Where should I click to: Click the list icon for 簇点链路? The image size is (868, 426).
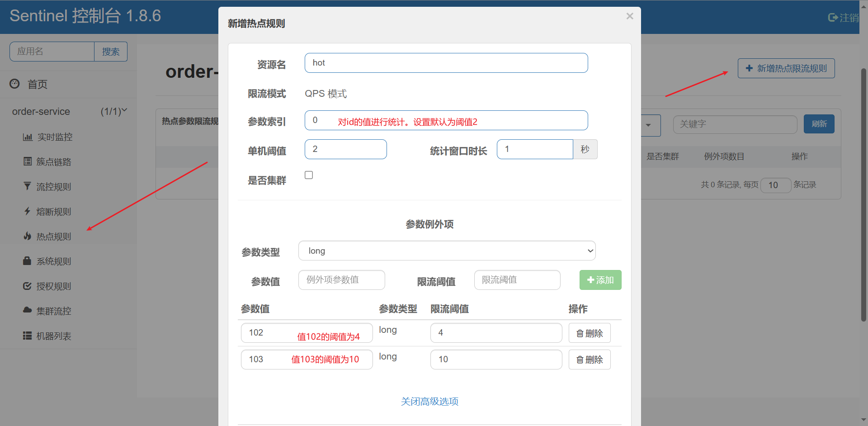[x=28, y=161]
